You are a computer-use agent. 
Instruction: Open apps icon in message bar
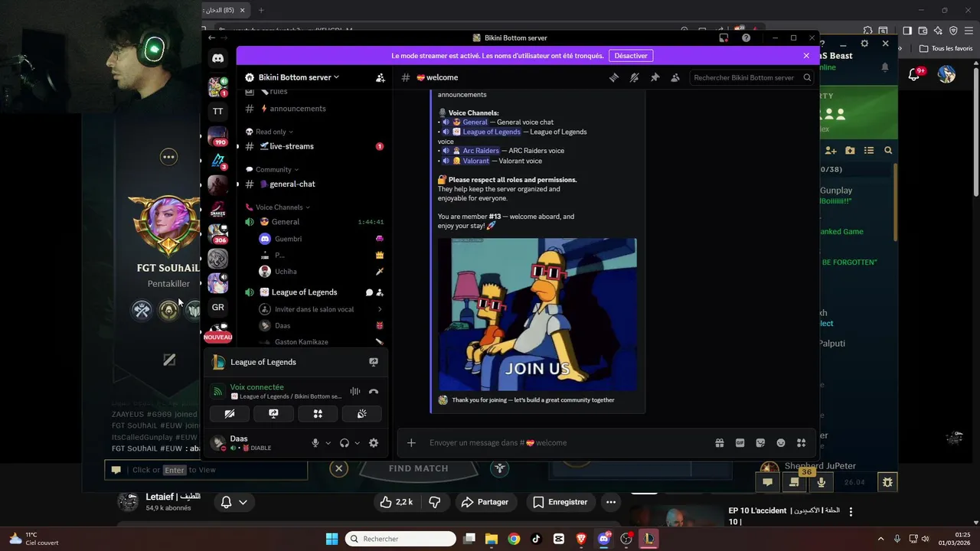tap(802, 442)
